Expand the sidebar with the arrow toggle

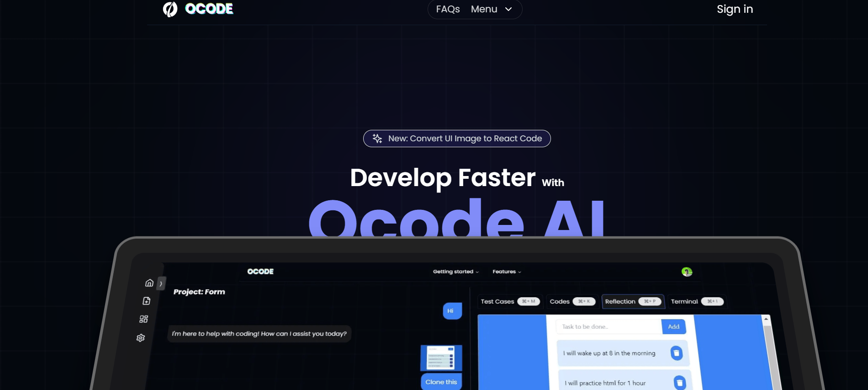click(161, 283)
